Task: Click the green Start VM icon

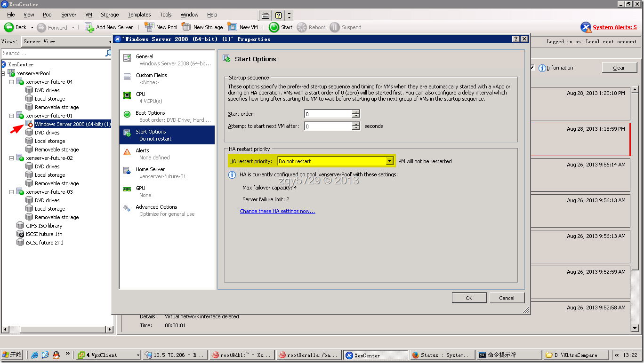Action: point(274,27)
